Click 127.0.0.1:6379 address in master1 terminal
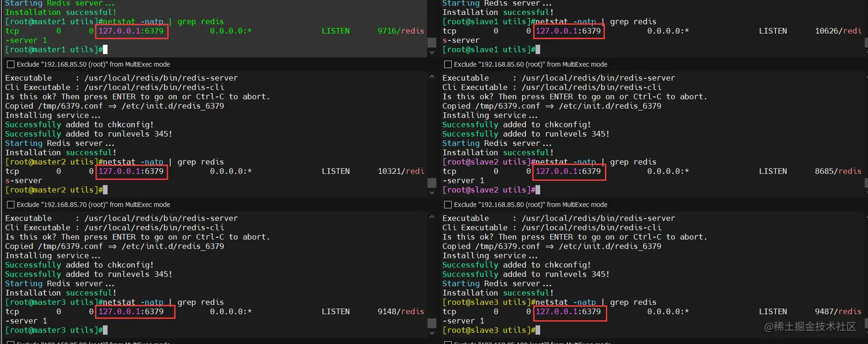The image size is (868, 344). [131, 31]
